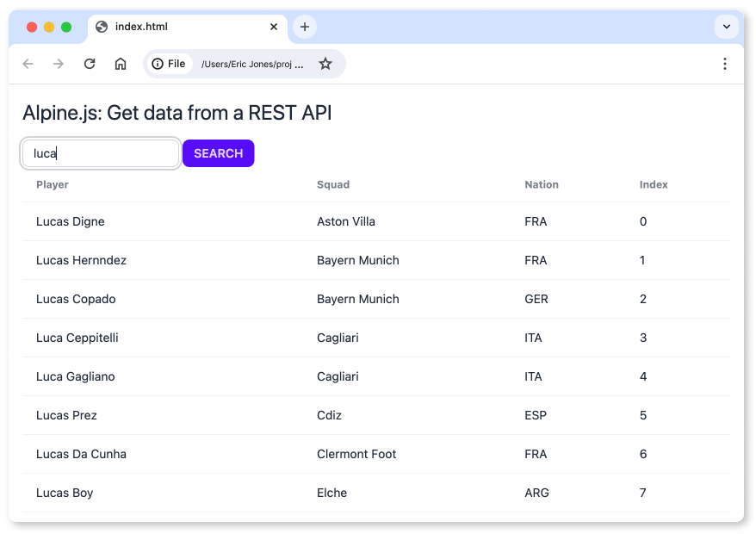Screen dimensions: 756x534
Task: Bookmark this page with the star icon
Action: pyautogui.click(x=325, y=64)
